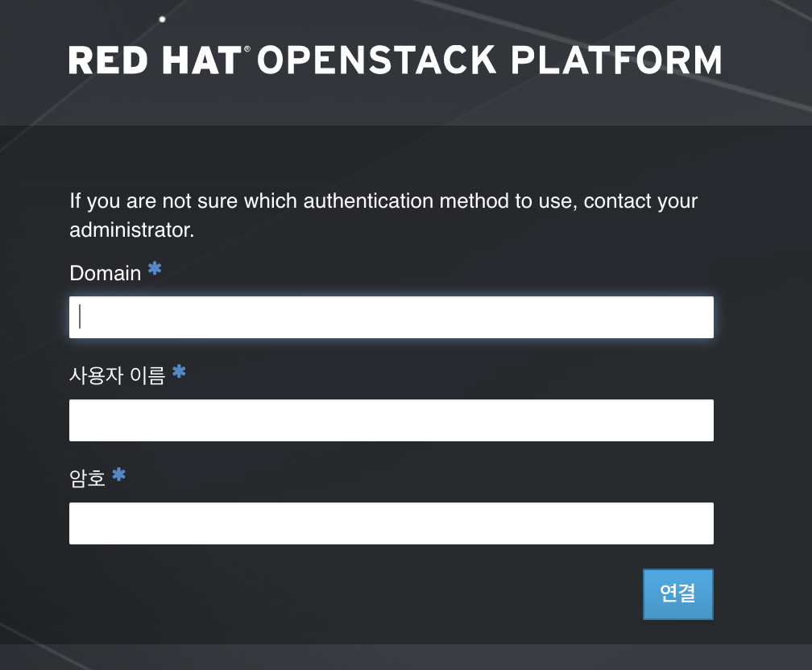
Task: Submit login with the 연결 button
Action: coord(678,593)
